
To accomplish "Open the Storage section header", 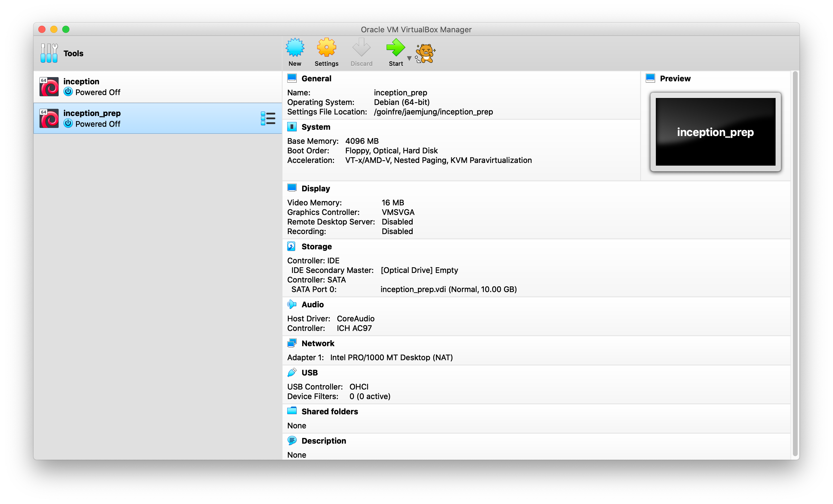I will coord(317,247).
